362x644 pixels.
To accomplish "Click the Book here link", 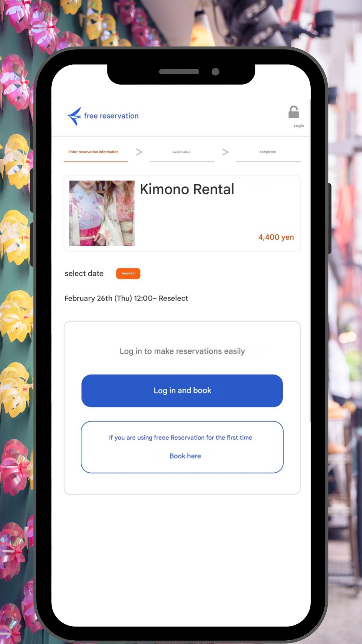I will pos(185,456).
